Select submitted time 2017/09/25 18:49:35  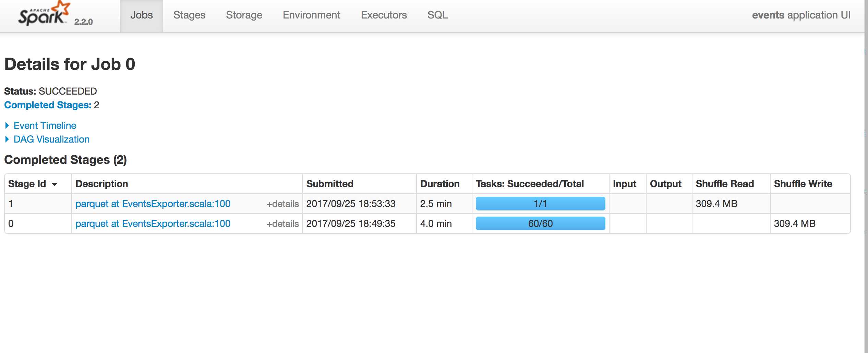(351, 223)
